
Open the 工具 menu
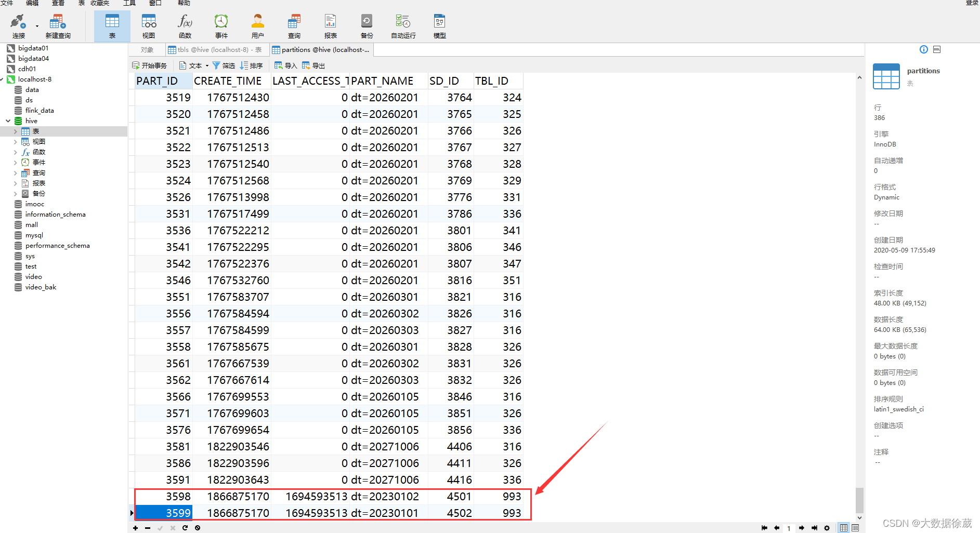coord(129,3)
